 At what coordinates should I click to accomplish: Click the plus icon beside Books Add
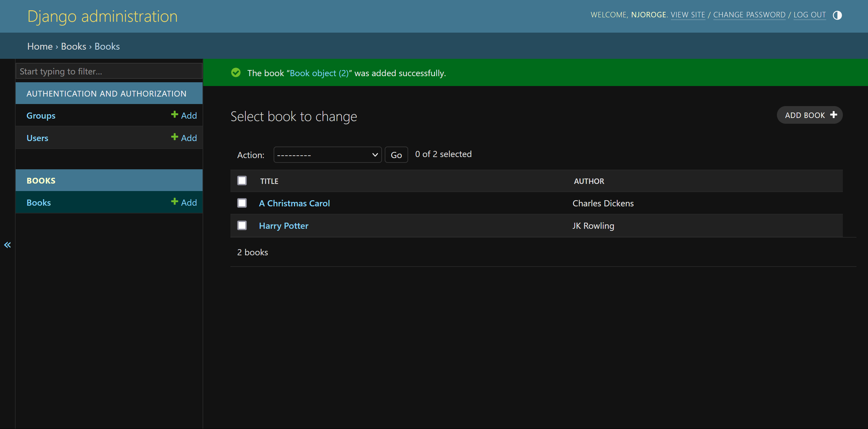[x=174, y=202]
